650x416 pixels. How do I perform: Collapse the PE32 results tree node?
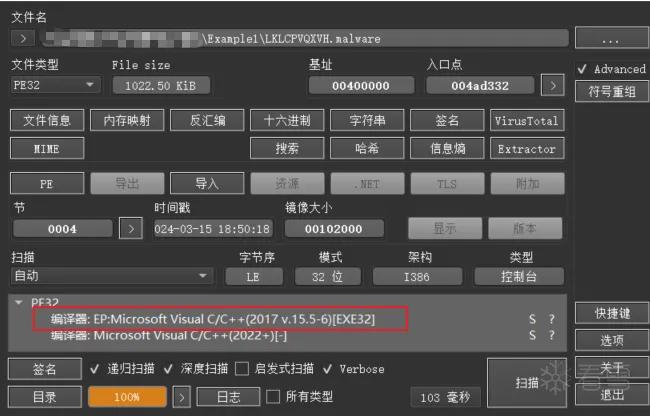(x=18, y=302)
